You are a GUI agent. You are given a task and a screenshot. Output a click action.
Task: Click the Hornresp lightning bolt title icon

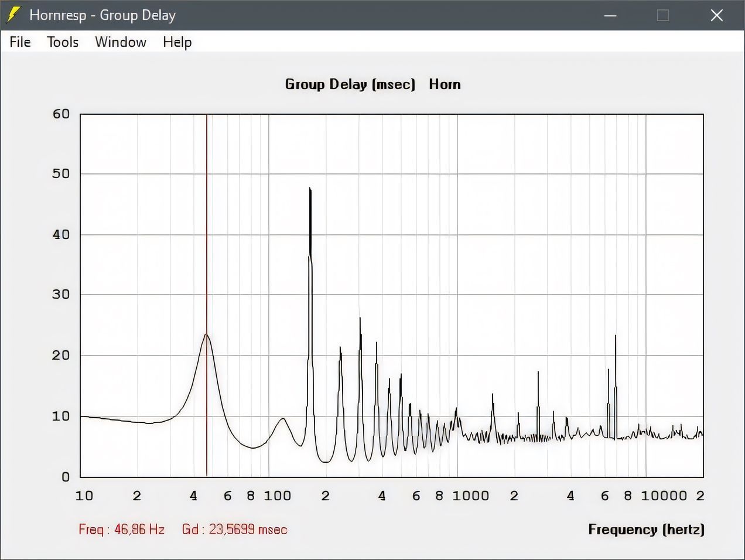[x=13, y=15]
